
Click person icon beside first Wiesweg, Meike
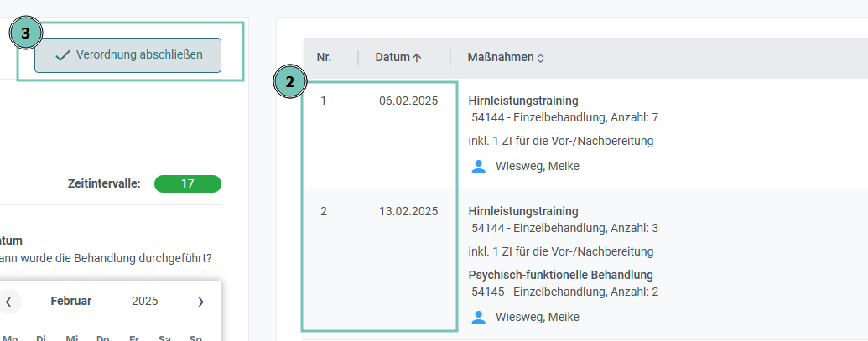[x=478, y=167]
